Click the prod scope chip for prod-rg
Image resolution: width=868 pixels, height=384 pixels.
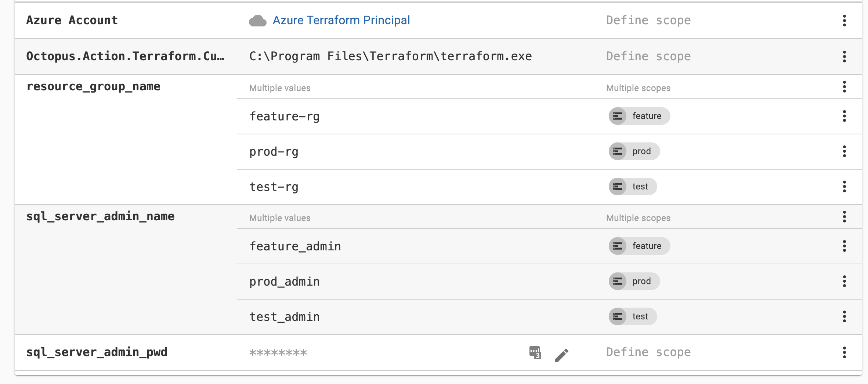pyautogui.click(x=634, y=151)
